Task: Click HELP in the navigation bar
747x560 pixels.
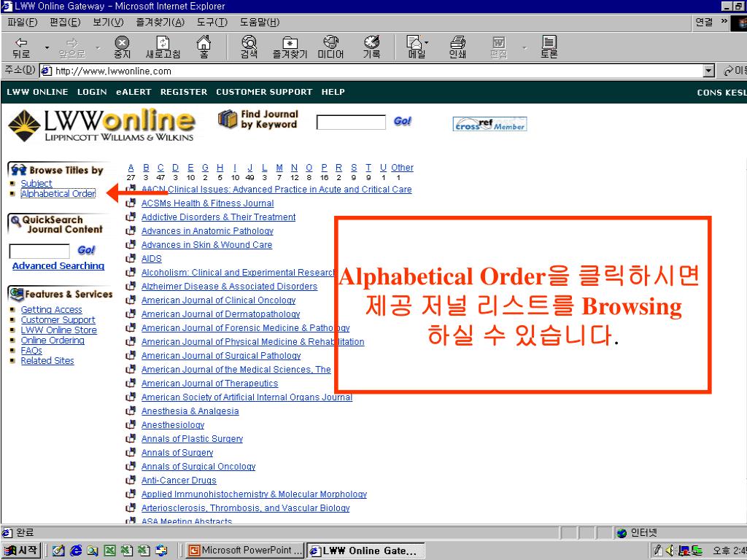Action: click(x=333, y=92)
